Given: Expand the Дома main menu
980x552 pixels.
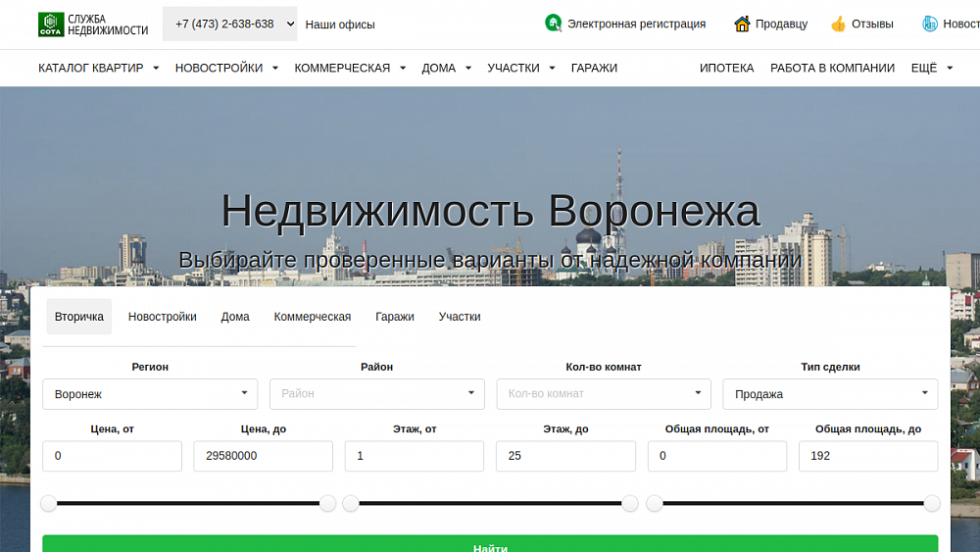Looking at the screenshot, I should (x=446, y=68).
